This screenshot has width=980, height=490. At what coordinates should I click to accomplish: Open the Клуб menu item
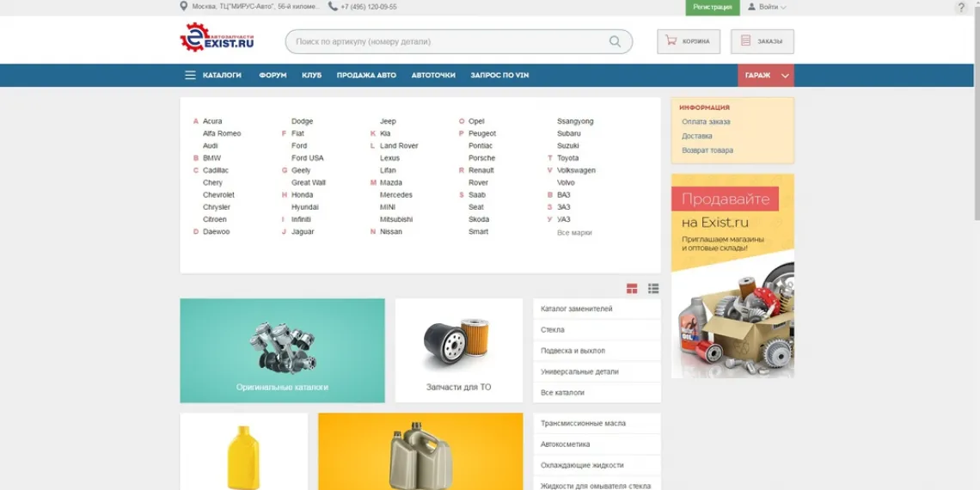[x=311, y=75]
